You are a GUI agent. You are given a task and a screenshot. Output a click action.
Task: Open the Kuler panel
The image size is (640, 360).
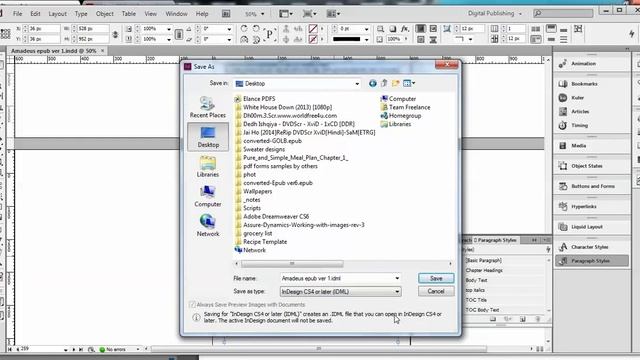click(591, 98)
